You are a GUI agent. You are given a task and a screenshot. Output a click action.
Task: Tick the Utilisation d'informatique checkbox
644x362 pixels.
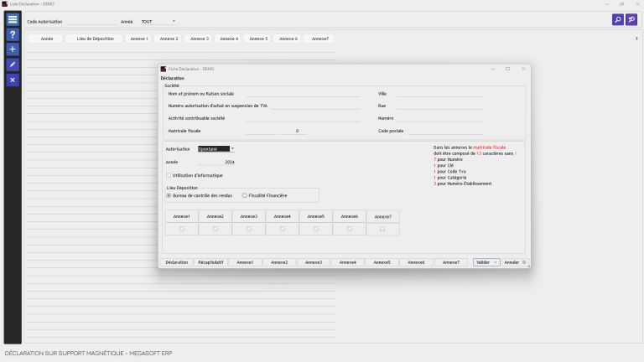(x=169, y=175)
